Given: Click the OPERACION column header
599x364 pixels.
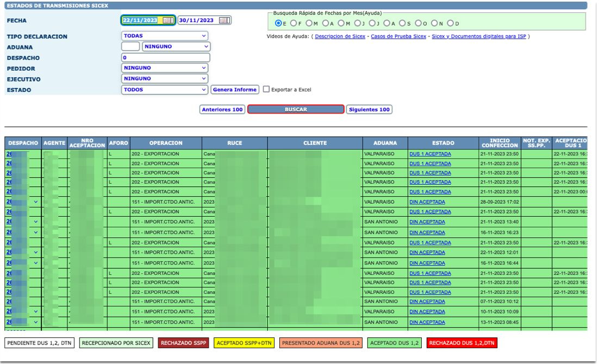Looking at the screenshot, I should tap(166, 143).
